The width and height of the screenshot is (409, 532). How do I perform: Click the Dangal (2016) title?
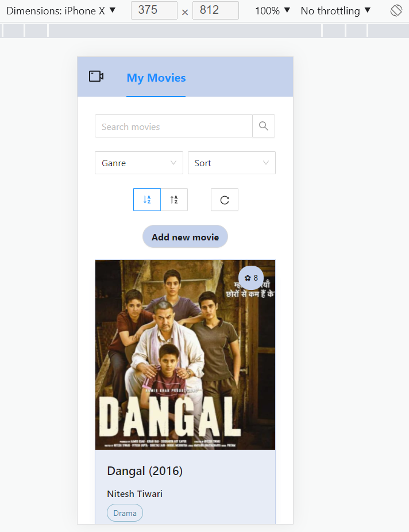[145, 471]
